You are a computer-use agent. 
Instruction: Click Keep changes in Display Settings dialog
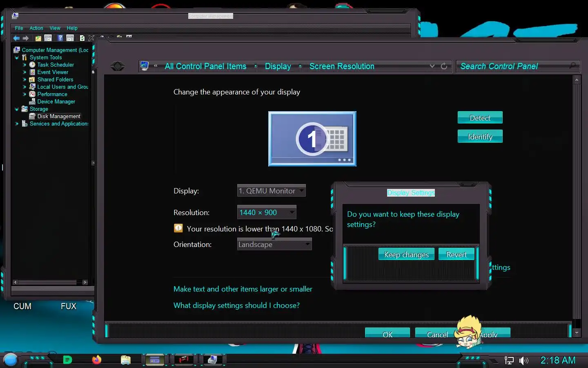click(406, 254)
